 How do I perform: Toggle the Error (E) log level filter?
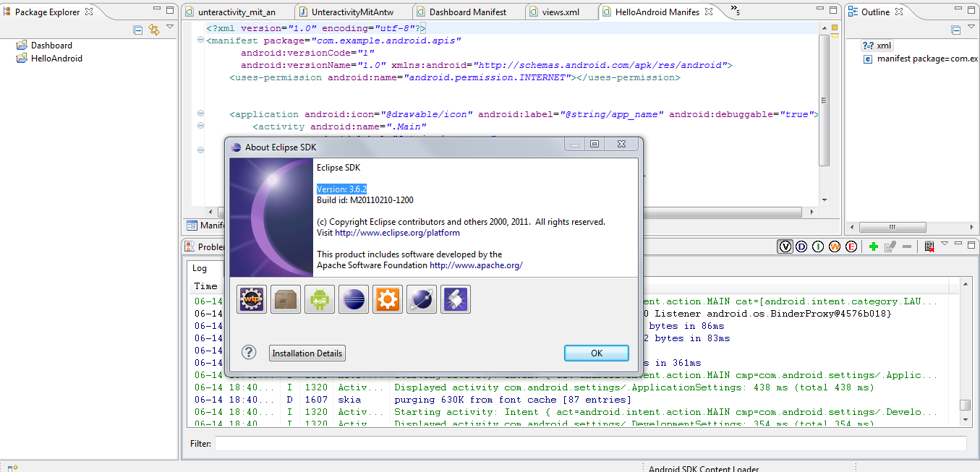pos(851,246)
